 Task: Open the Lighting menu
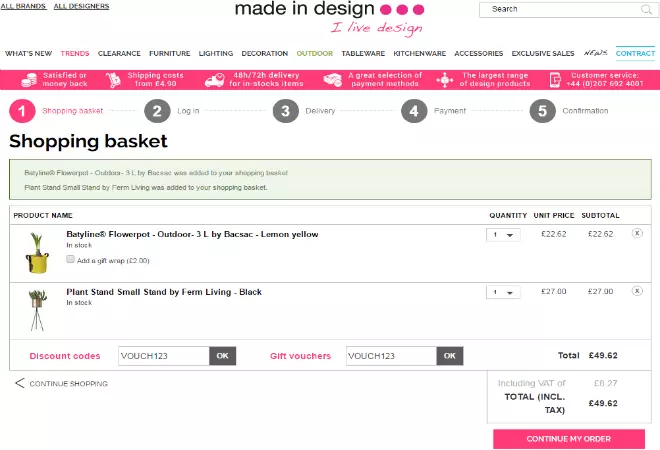[x=216, y=53]
